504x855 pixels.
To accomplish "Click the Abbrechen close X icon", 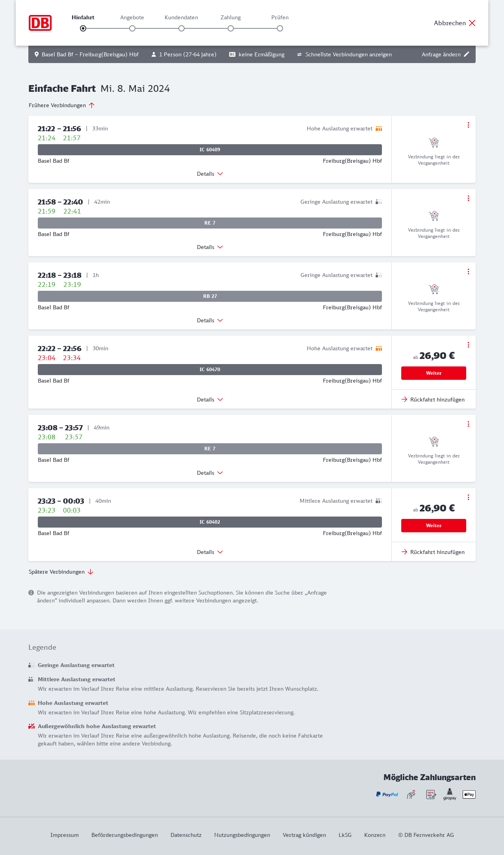I will [472, 23].
